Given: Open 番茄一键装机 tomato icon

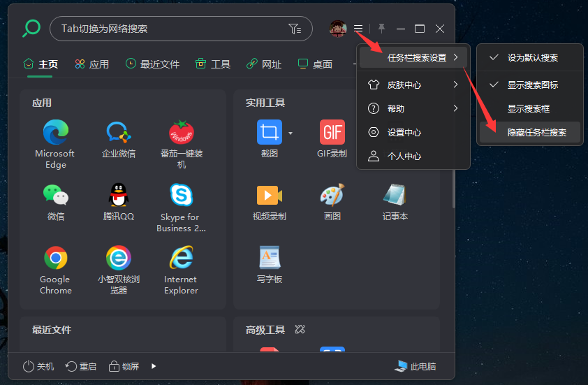Looking at the screenshot, I should point(182,132).
